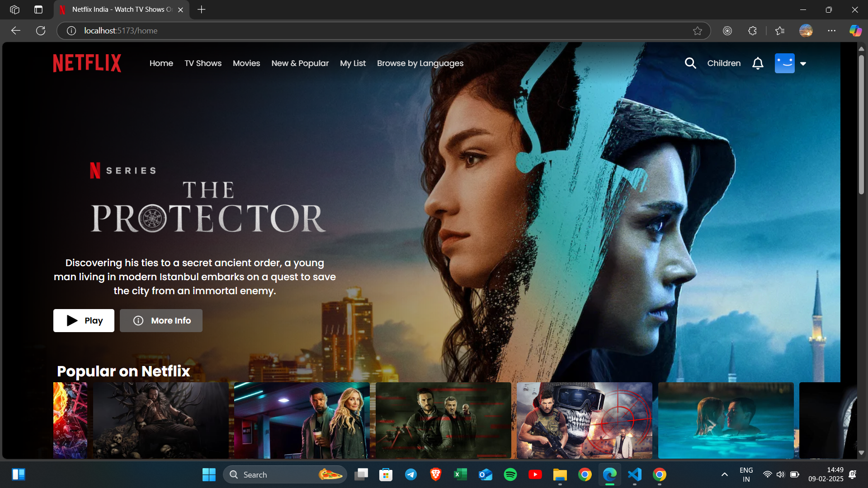This screenshot has height=488, width=868.
Task: Open Spotify from the taskbar
Action: pyautogui.click(x=510, y=474)
